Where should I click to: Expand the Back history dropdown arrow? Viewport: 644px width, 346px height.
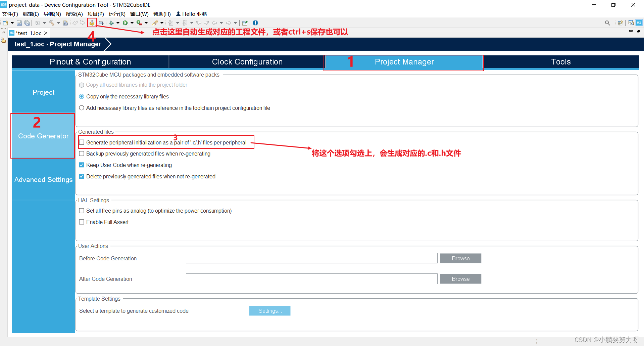click(221, 23)
